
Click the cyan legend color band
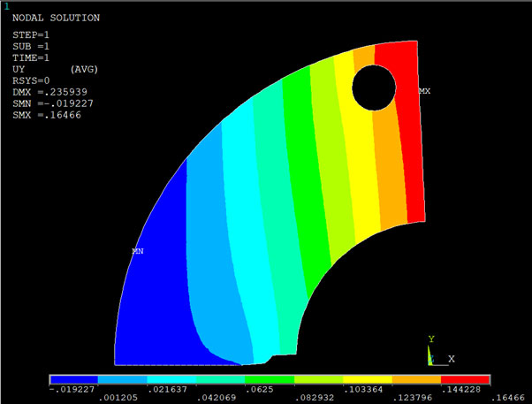171,379
